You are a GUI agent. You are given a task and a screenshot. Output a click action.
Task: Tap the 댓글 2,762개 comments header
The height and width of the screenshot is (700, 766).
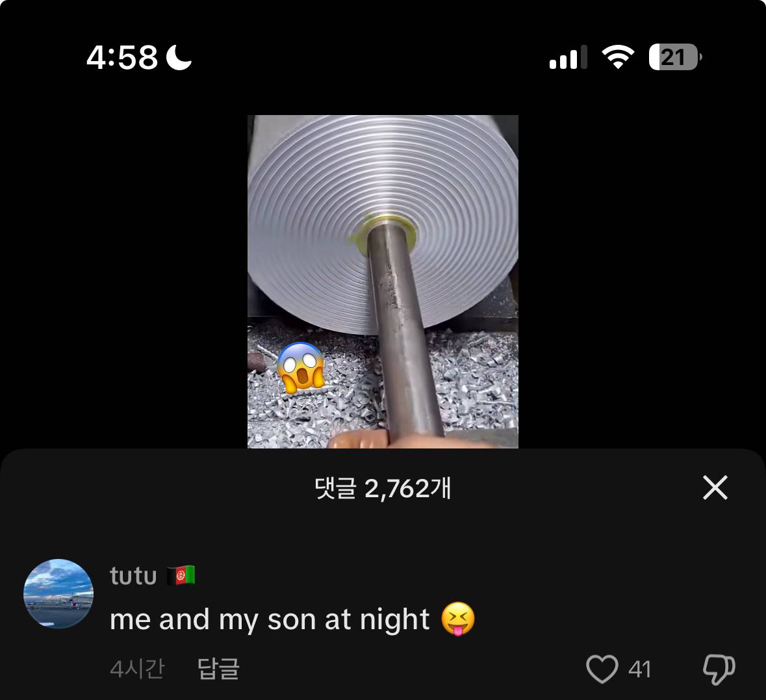coord(383,488)
